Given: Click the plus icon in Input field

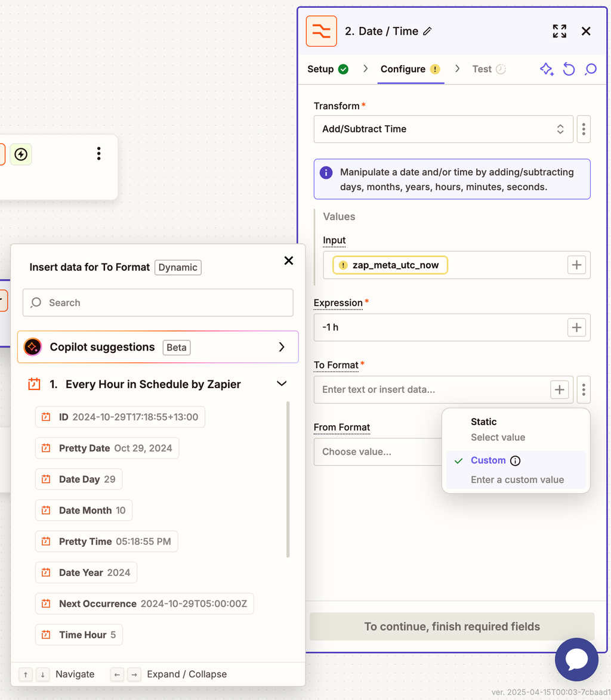Looking at the screenshot, I should click(576, 265).
